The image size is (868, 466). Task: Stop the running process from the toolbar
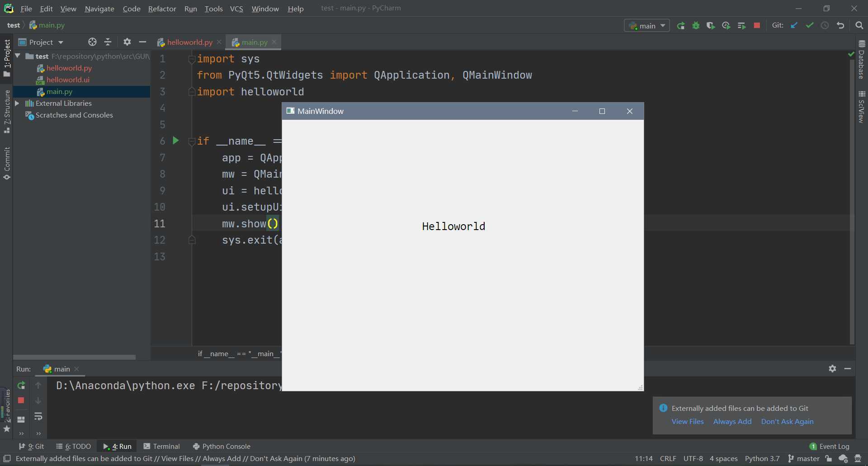[x=757, y=26]
